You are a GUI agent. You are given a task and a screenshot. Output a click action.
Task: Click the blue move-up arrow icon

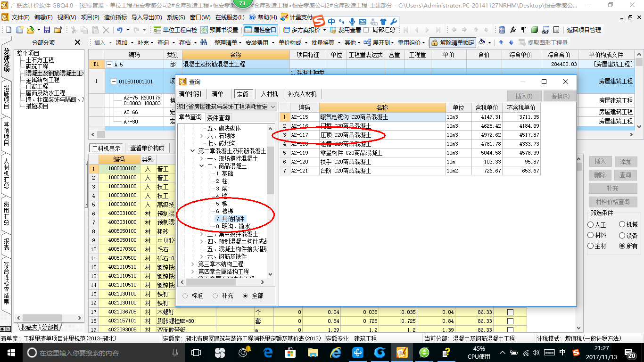click(501, 42)
